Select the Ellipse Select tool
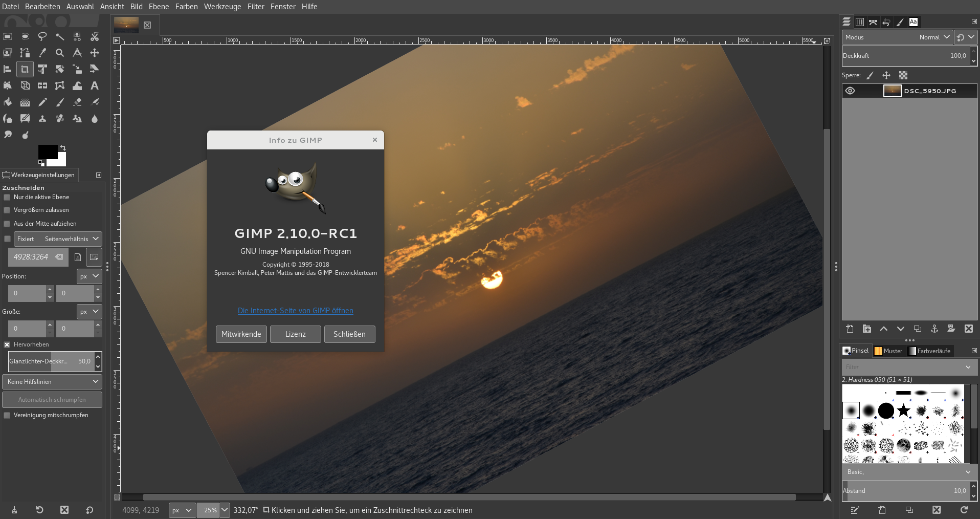Viewport: 980px width, 519px height. 25,37
